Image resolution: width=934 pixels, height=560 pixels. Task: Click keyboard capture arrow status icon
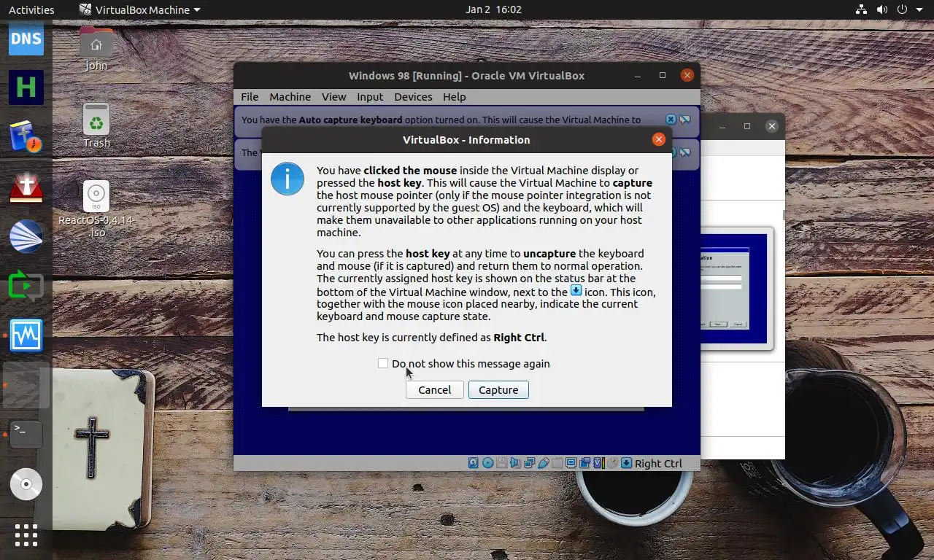pos(626,463)
